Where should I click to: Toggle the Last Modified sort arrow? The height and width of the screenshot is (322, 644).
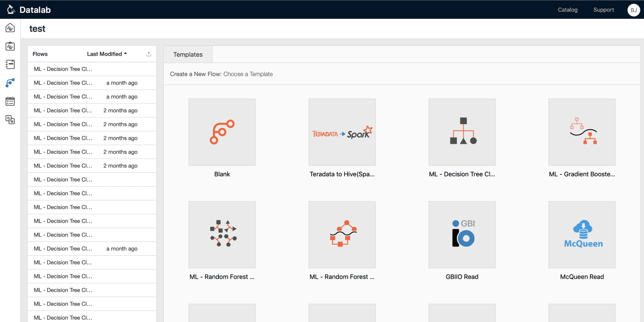[x=126, y=54]
